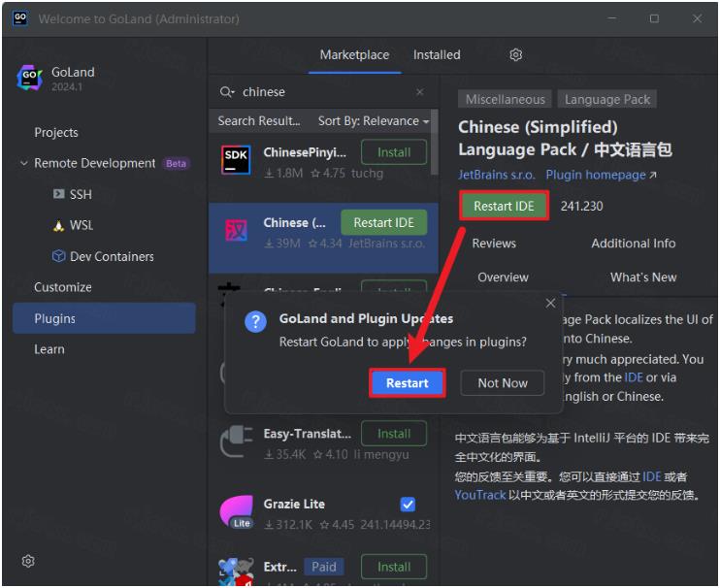
Task: Click the WSL penguin icon
Action: (58, 225)
